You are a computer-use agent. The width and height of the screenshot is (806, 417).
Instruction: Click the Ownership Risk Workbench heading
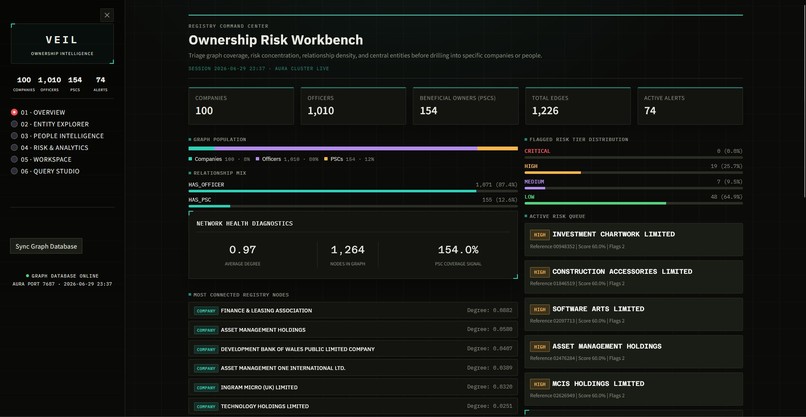pyautogui.click(x=276, y=40)
